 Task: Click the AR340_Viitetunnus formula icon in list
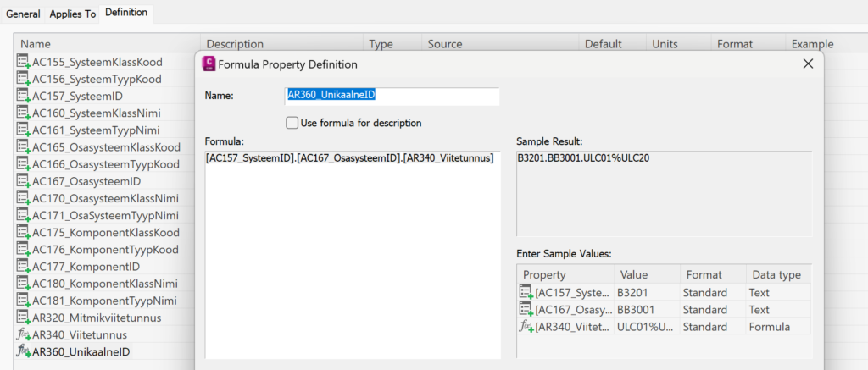[x=23, y=335]
